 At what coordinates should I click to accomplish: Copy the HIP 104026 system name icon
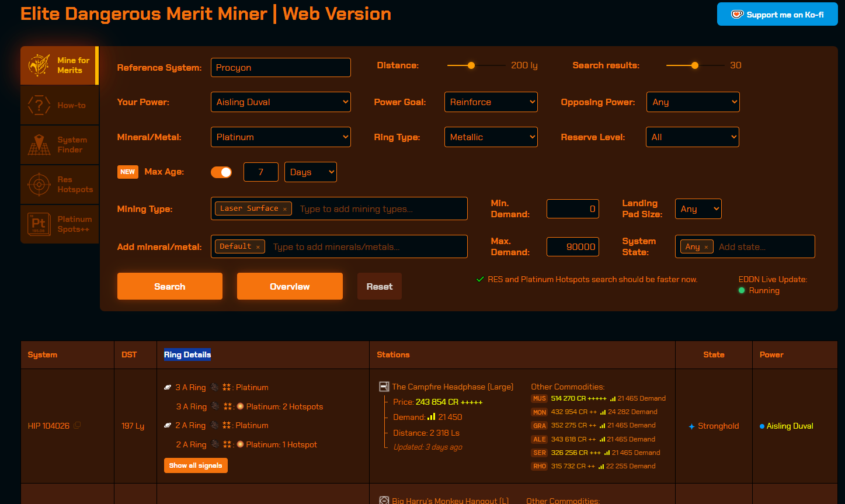coord(77,426)
